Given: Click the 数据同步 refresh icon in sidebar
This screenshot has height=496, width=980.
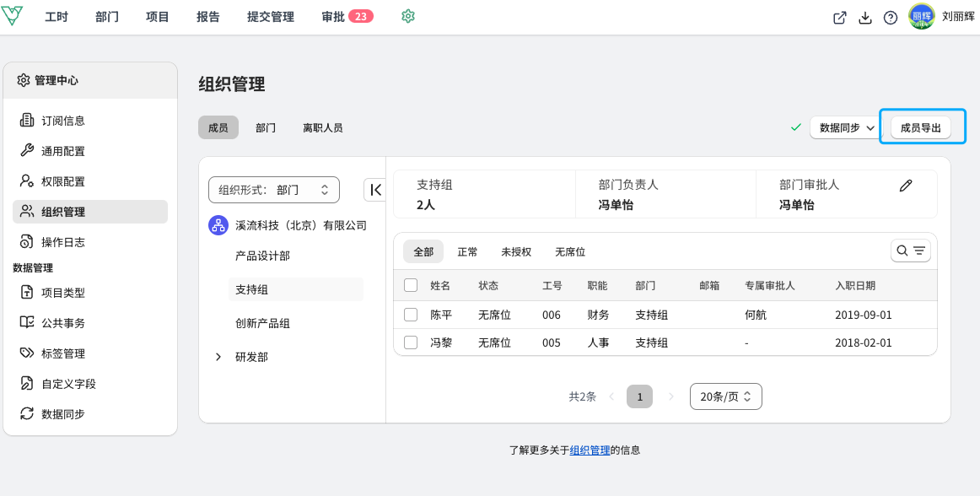Looking at the screenshot, I should pos(27,413).
